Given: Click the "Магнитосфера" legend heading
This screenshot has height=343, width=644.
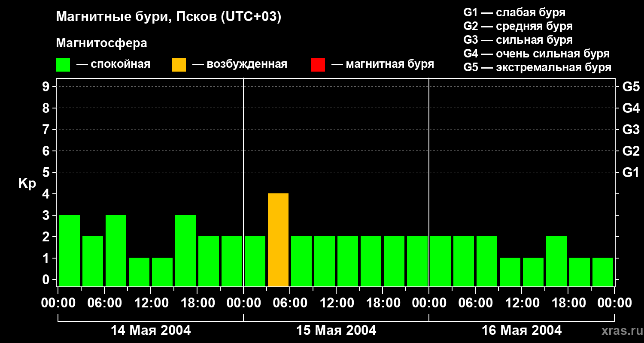Looking at the screenshot, I should (x=101, y=43).
